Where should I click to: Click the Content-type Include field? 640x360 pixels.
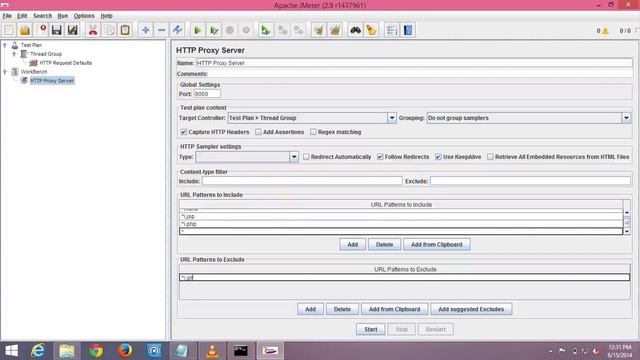[x=302, y=181]
